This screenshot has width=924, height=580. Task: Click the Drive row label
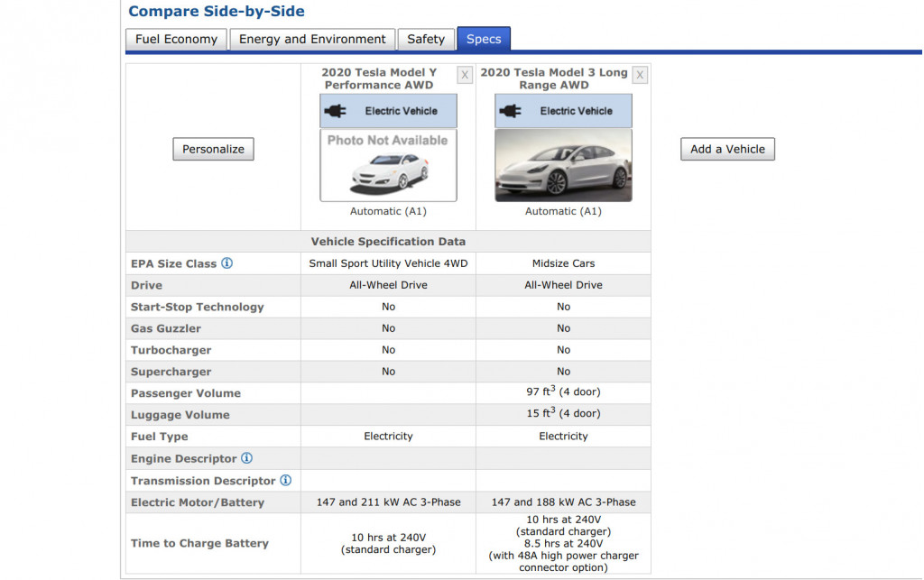click(x=146, y=285)
